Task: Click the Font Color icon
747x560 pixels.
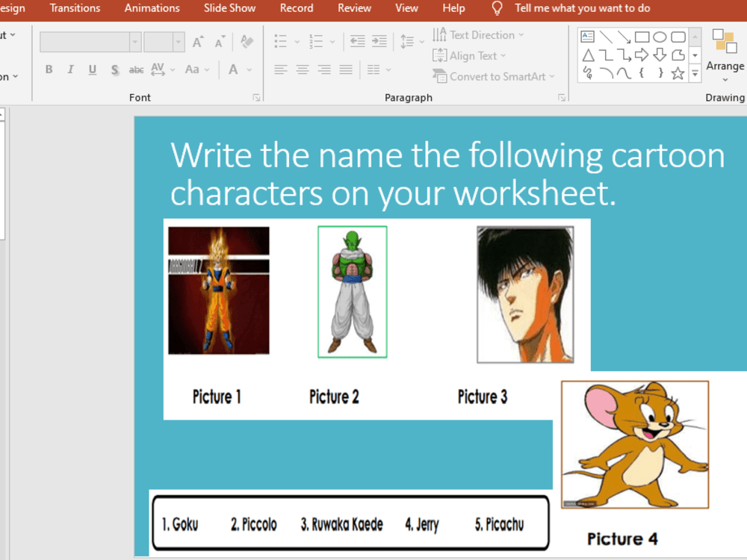Action: click(x=233, y=69)
